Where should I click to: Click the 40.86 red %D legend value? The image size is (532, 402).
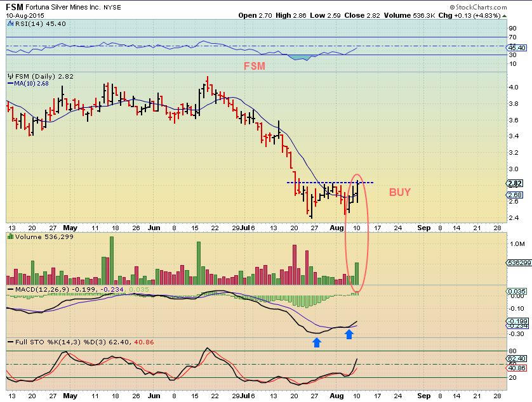click(x=144, y=342)
